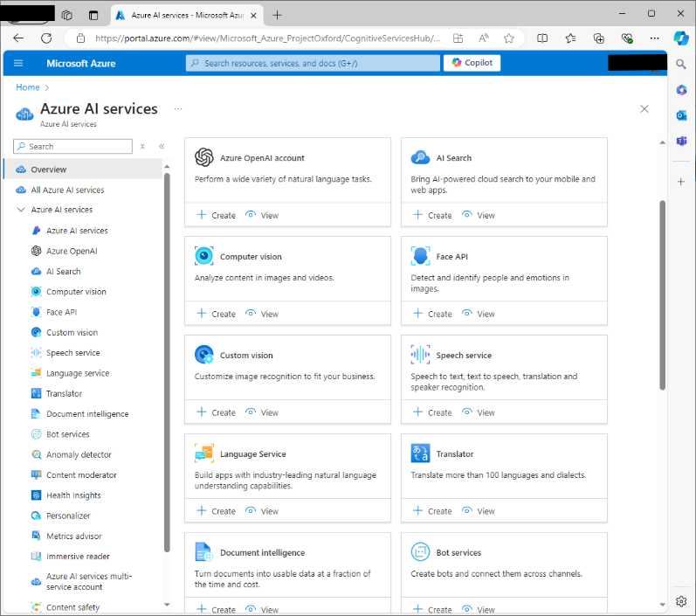View Translator resources
Viewport: 696px width, 616px height.
[479, 511]
